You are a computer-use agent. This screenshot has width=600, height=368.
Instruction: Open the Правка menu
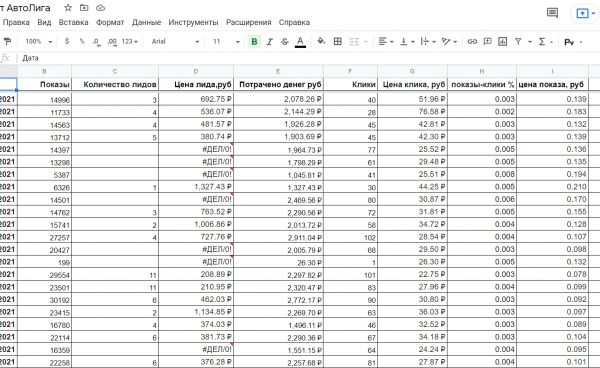[x=16, y=22]
